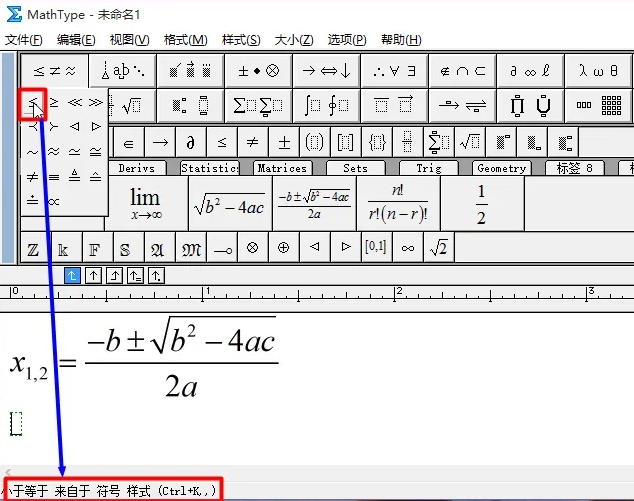Open the 文件(F) menu

click(x=23, y=40)
